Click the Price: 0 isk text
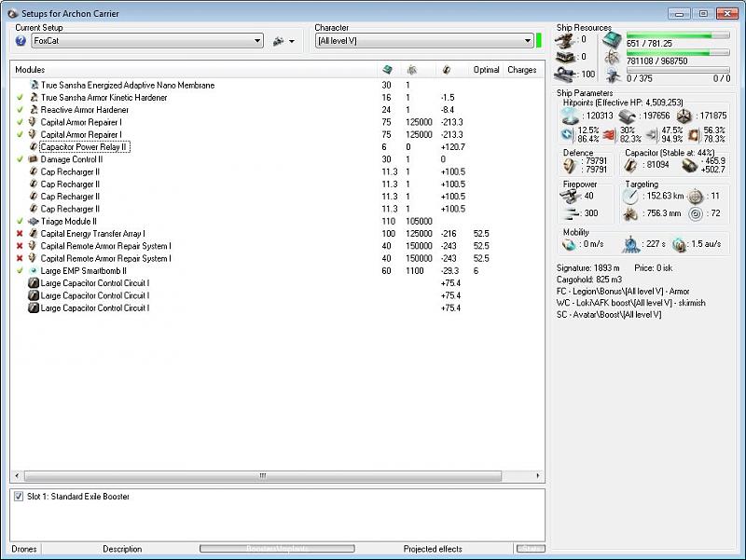The width and height of the screenshot is (746, 560). [x=654, y=268]
